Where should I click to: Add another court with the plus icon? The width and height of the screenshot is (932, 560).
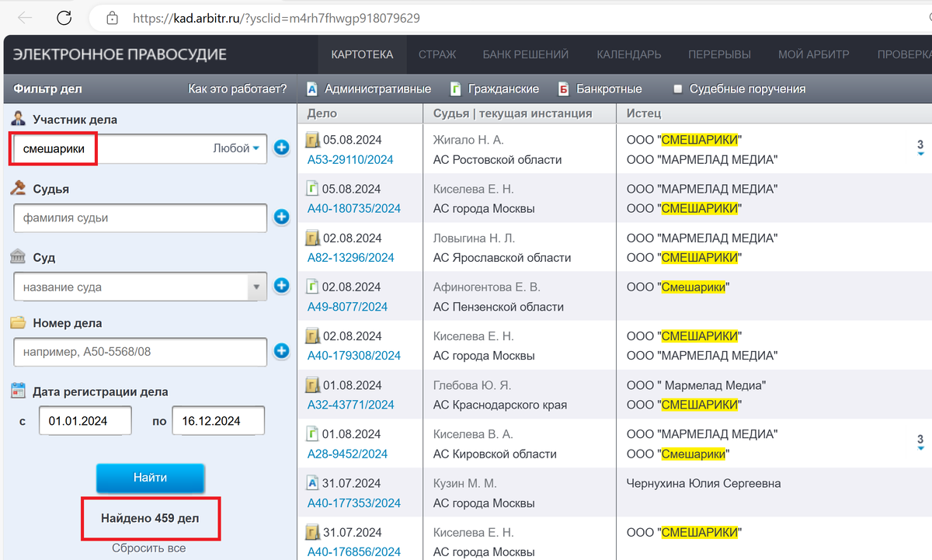[281, 287]
